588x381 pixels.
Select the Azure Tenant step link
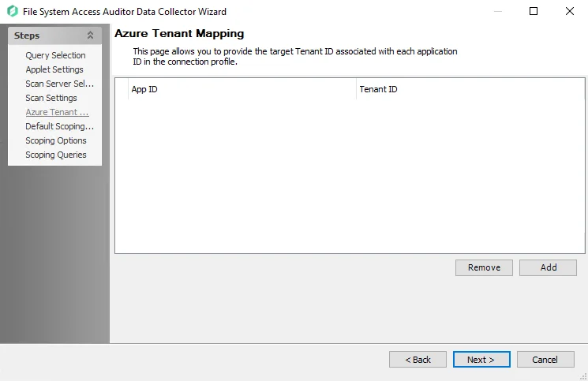[57, 112]
